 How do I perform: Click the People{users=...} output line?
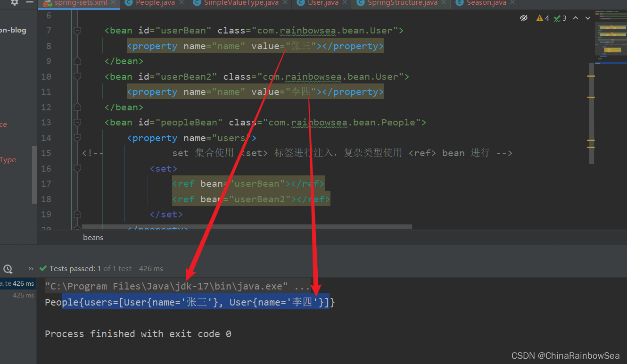click(190, 302)
